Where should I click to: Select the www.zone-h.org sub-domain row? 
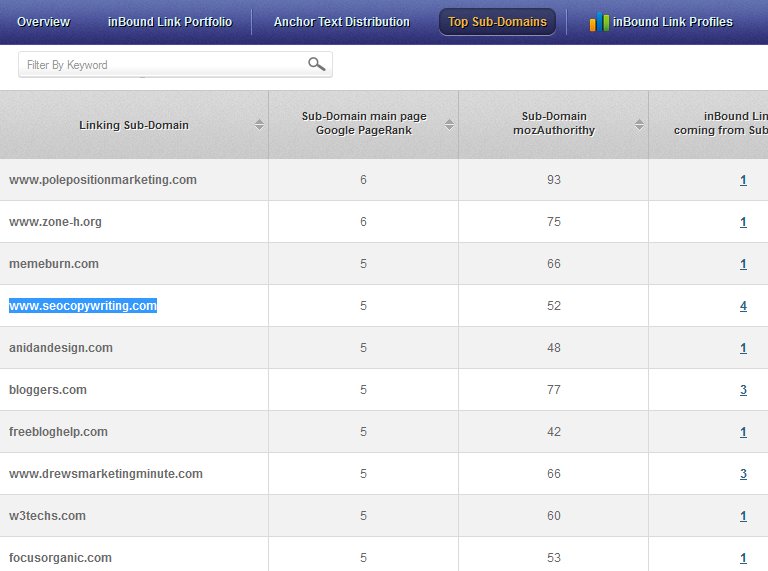[55, 222]
